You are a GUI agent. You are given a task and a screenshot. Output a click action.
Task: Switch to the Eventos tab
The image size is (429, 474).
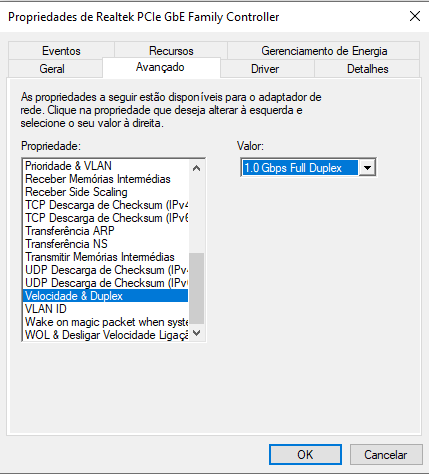[61, 51]
